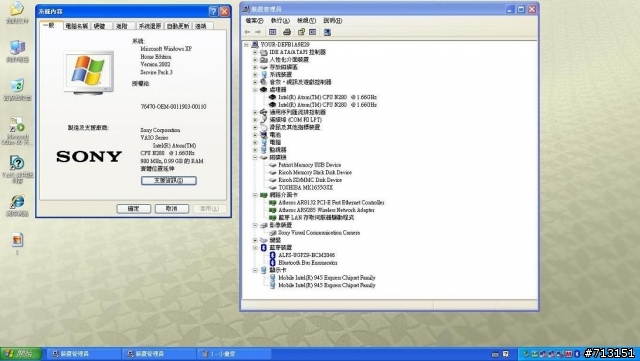Collapse the 影像裝置 imaging devices category
Viewport: 640px width, 361px height.
255,225
